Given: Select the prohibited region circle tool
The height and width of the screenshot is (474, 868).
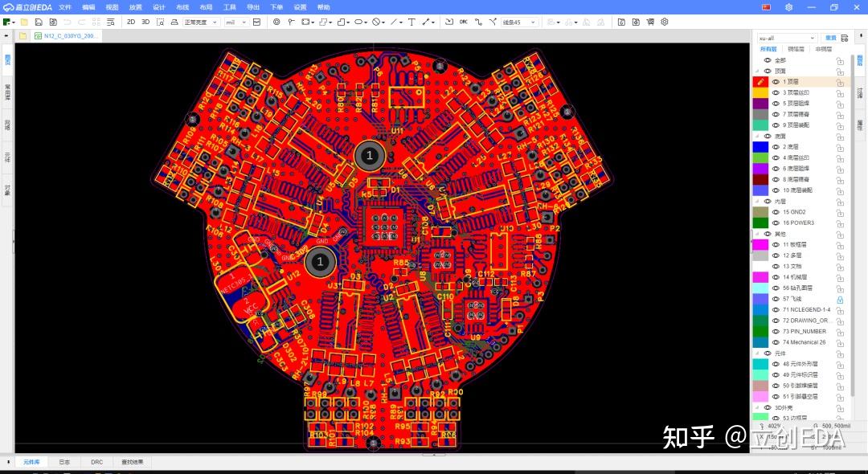Looking at the screenshot, I should (x=376, y=22).
